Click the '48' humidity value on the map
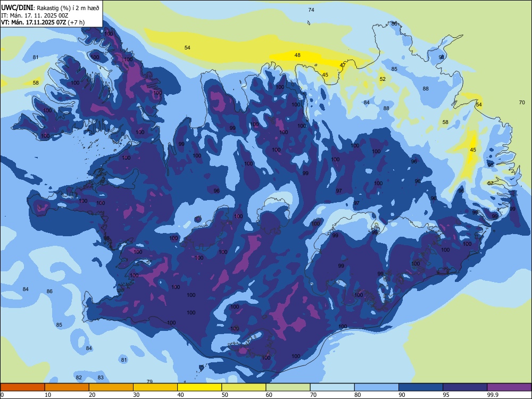The height and width of the screenshot is (399, 532). pos(297,55)
